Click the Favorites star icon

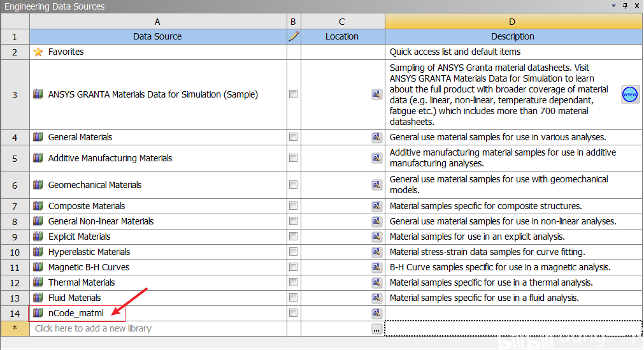(x=38, y=52)
